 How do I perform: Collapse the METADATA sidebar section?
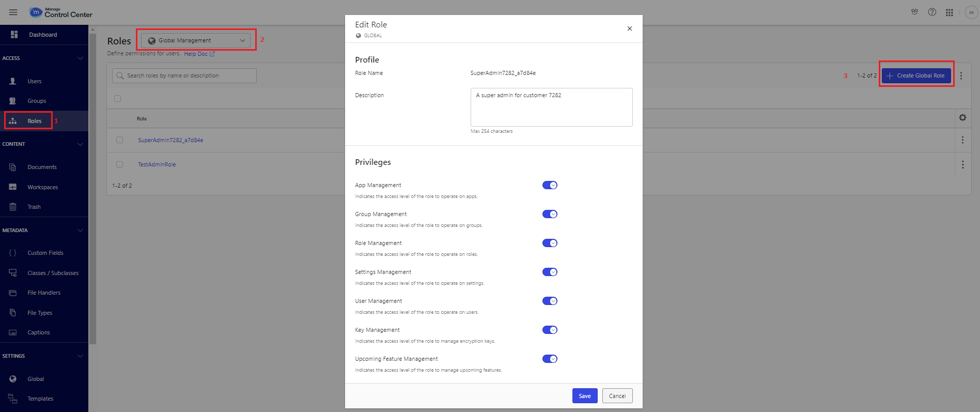pos(80,231)
